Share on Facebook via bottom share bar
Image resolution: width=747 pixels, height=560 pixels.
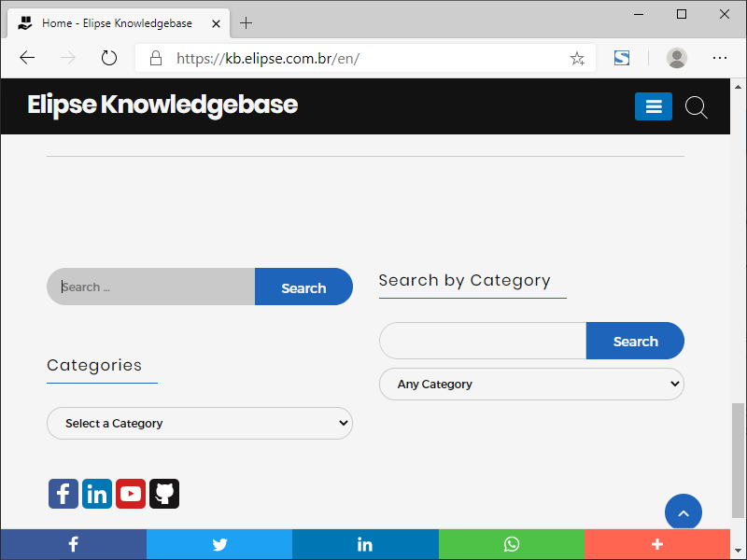tap(73, 544)
